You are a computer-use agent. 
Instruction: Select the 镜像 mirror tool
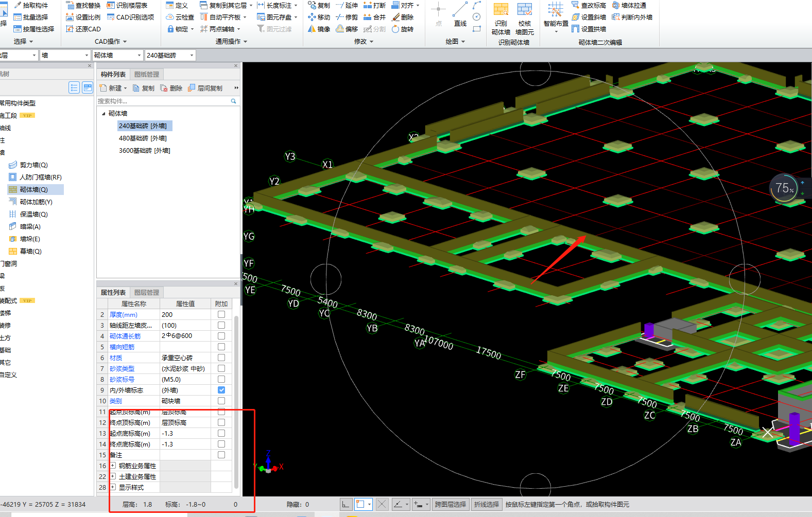point(319,29)
